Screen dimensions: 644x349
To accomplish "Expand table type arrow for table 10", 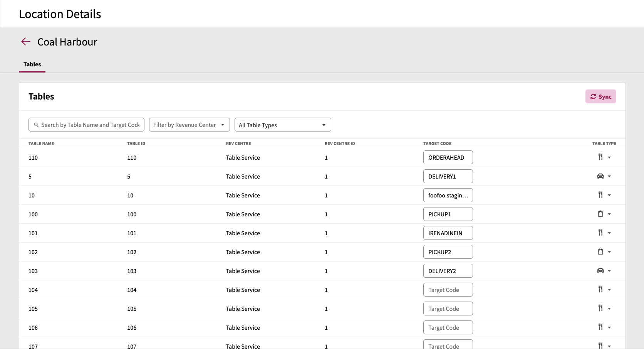I will point(609,195).
